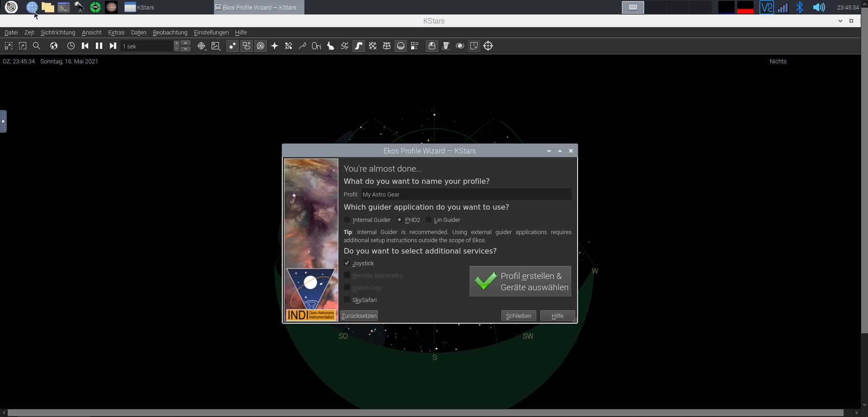Screen dimensions: 868x417
Task: Click the wizard title bar down-chevron button
Action: point(549,151)
